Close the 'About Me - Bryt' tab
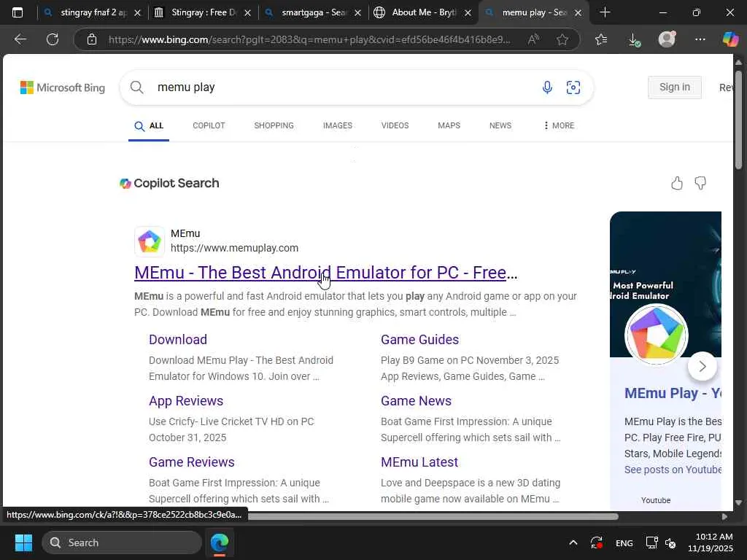Viewport: 747px width, 560px height. [x=468, y=13]
